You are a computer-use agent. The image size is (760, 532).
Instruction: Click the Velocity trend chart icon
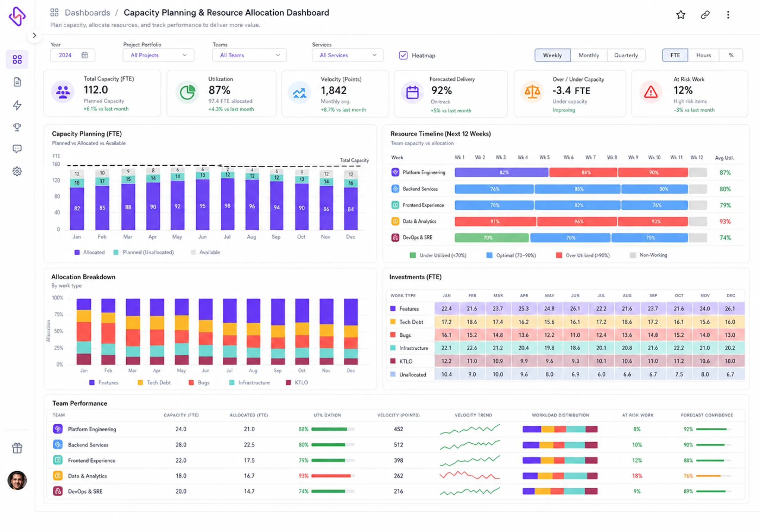pyautogui.click(x=299, y=93)
